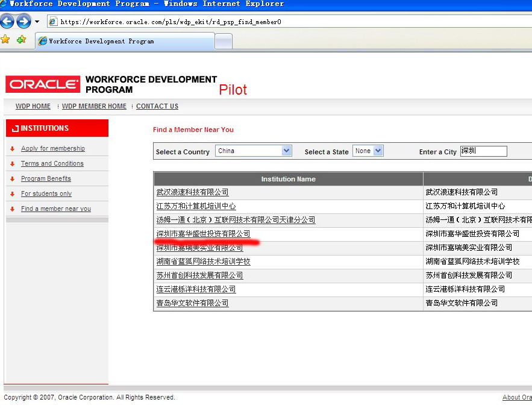Open a new blank browser tab
The height and width of the screenshot is (408, 532).
click(x=224, y=42)
